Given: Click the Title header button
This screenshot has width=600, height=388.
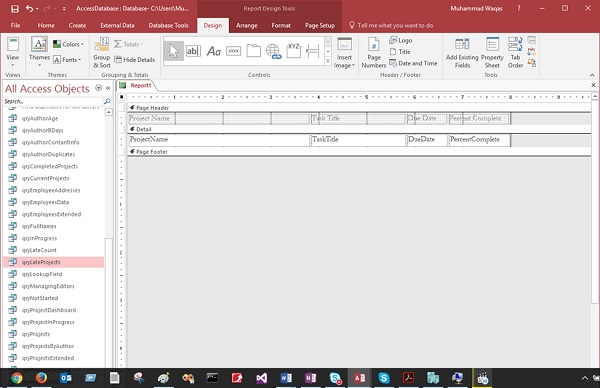Looking at the screenshot, I should point(400,52).
